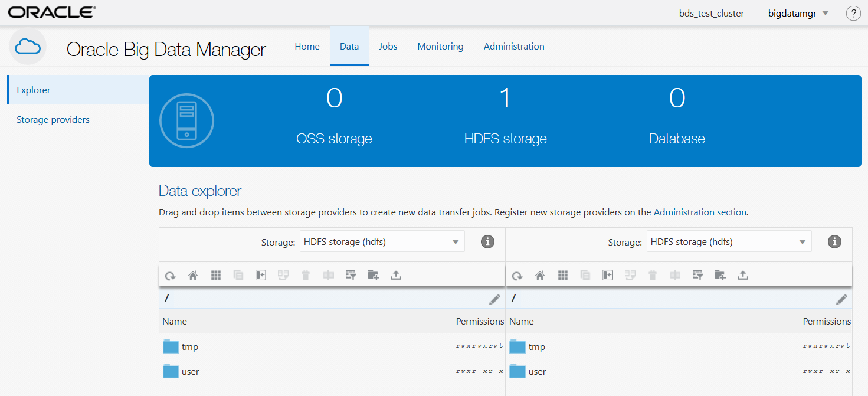Switch right pane to grid view

[563, 275]
